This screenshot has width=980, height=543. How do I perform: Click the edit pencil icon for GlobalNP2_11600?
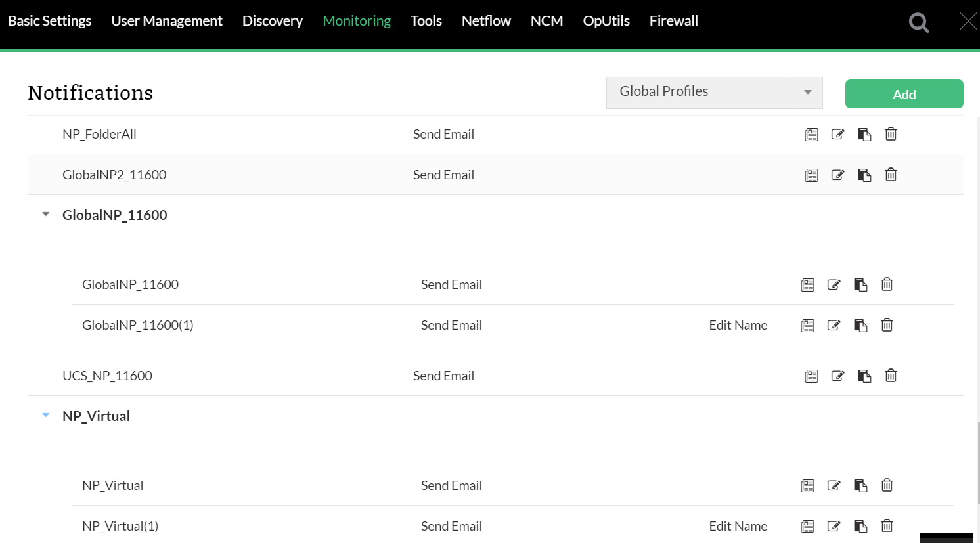coord(837,175)
